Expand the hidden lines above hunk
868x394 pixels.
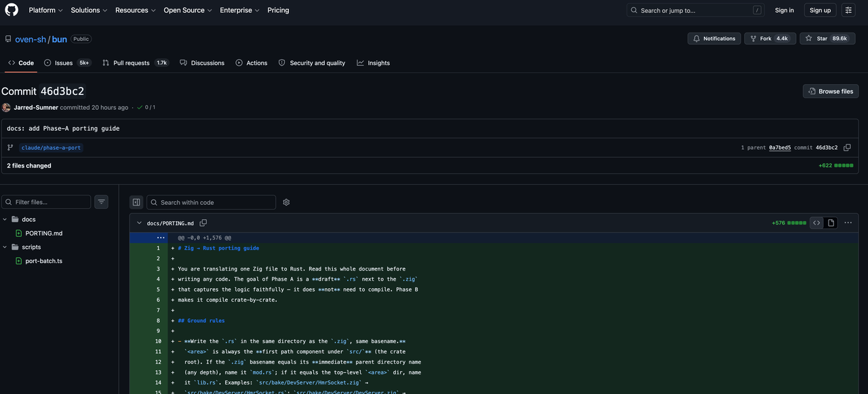click(161, 238)
